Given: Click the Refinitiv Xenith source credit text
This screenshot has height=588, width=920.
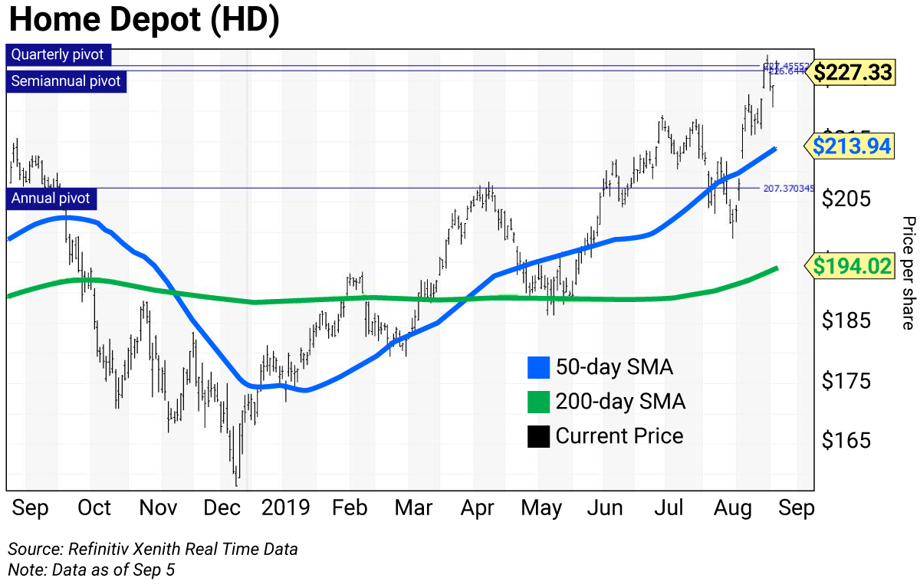Looking at the screenshot, I should (153, 549).
